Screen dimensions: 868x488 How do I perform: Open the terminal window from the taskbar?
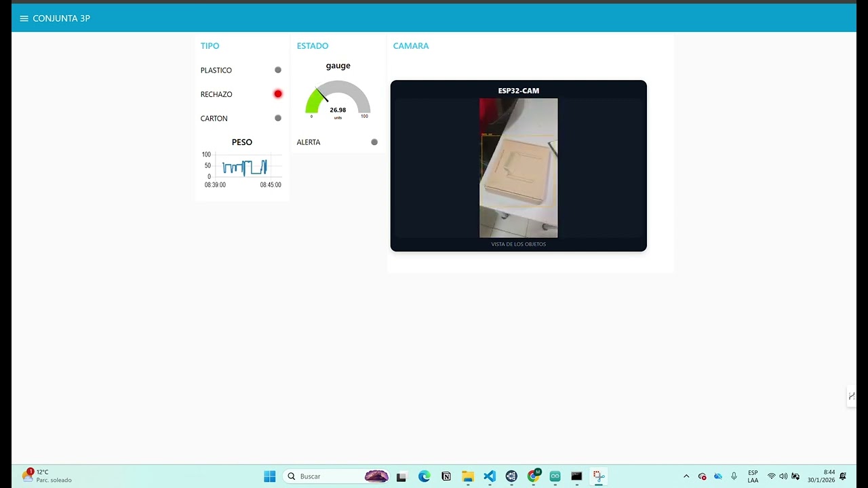click(x=576, y=476)
